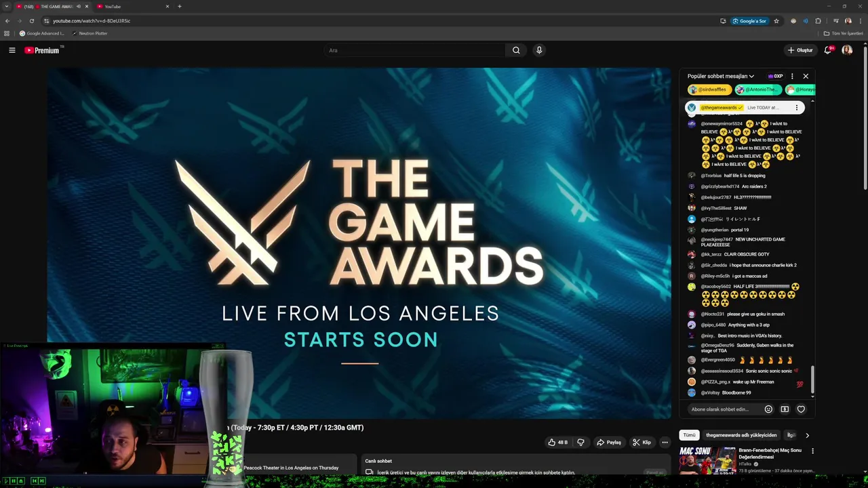Open live chat three-dot options menu

tap(792, 76)
